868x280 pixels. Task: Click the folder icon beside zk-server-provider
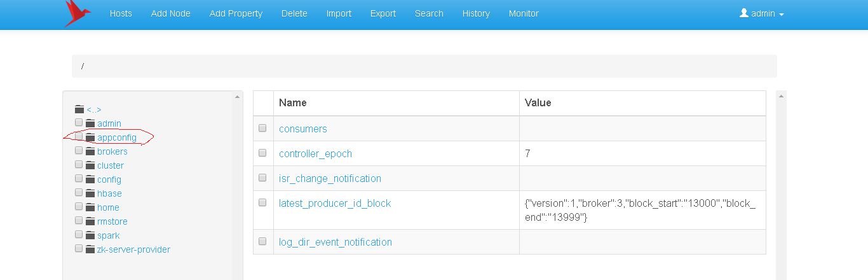(90, 249)
